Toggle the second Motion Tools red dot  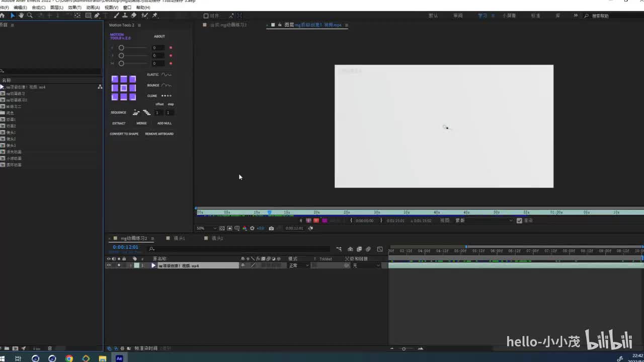click(171, 55)
